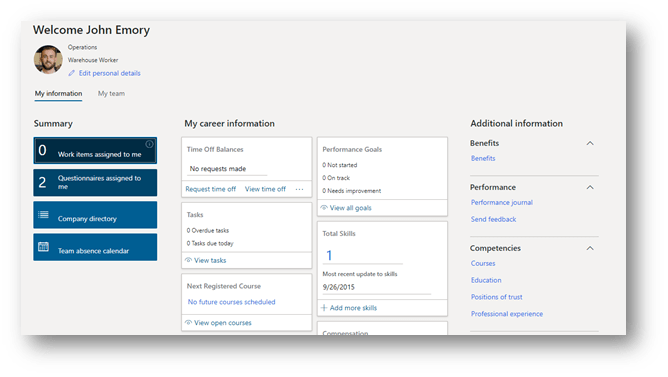This screenshot has width=668, height=377.
Task: Click the View tasks link
Action: 210,260
